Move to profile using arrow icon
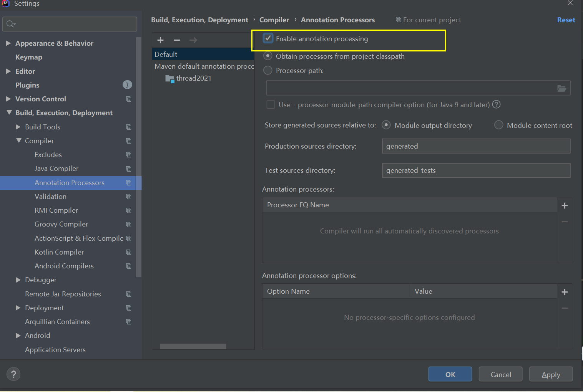Image resolution: width=583 pixels, height=392 pixels. [x=193, y=40]
